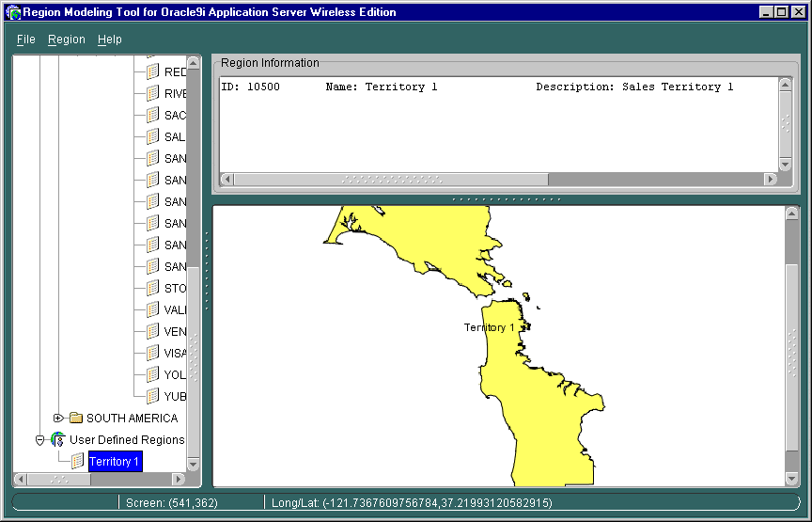Click the map view scroll down arrow
The image size is (812, 522).
792,480
